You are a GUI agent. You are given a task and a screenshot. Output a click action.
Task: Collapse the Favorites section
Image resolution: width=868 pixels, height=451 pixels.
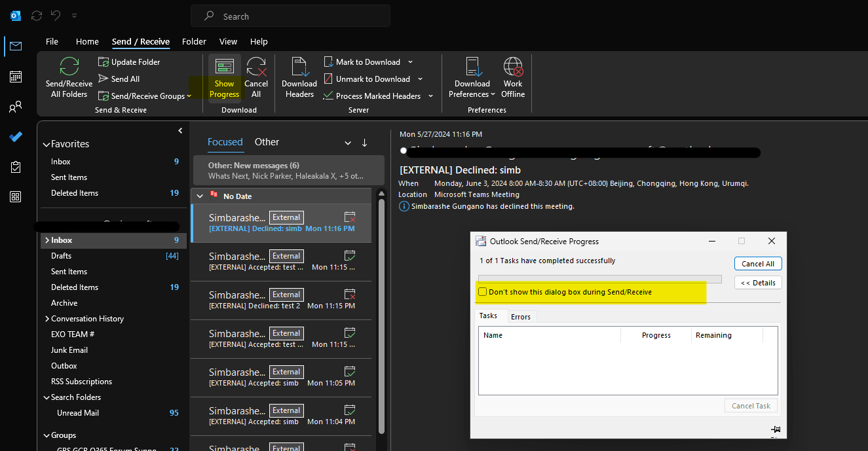(46, 145)
